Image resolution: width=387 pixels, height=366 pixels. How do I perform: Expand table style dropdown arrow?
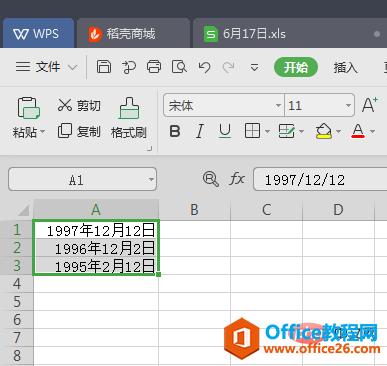point(301,131)
